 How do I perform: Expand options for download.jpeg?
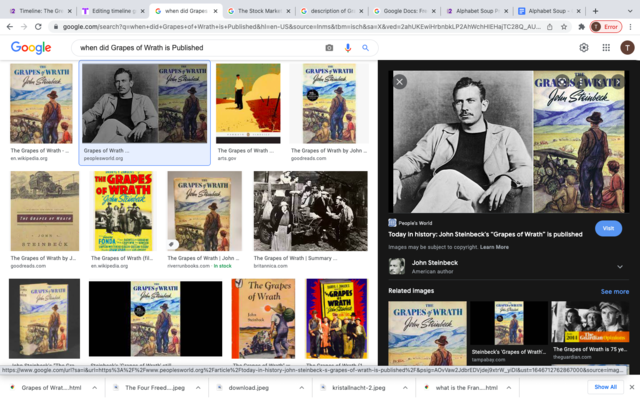point(302,387)
